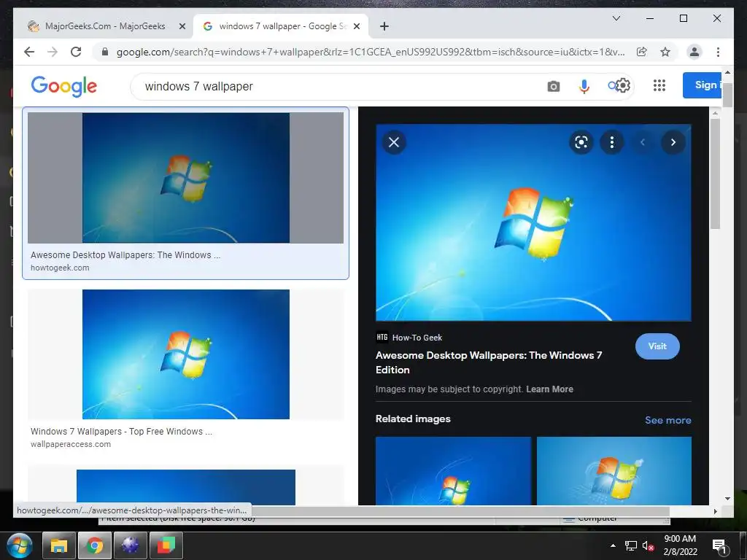Open the notification center icon

pyautogui.click(x=719, y=546)
